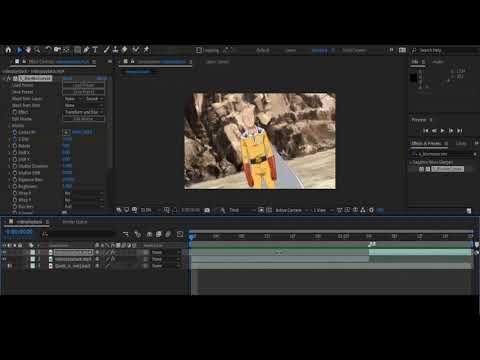
Task: Open the Render Queue tab
Action: tap(75, 222)
